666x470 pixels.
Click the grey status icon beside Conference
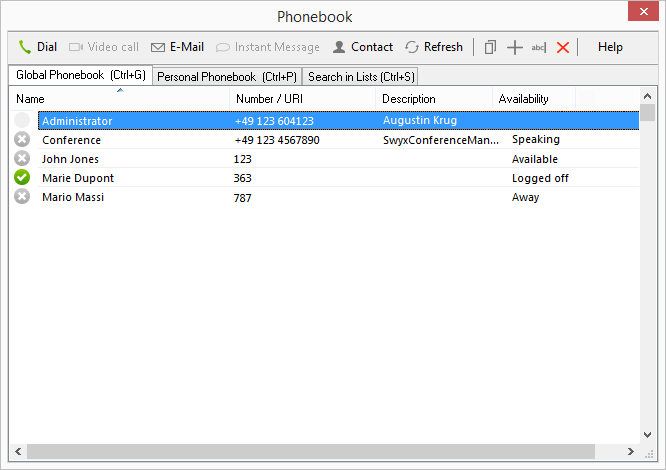click(22, 140)
